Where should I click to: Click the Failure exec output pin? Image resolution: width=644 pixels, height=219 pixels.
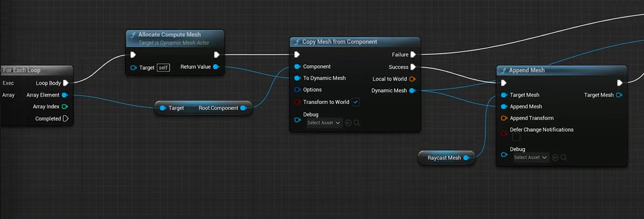pyautogui.click(x=413, y=54)
